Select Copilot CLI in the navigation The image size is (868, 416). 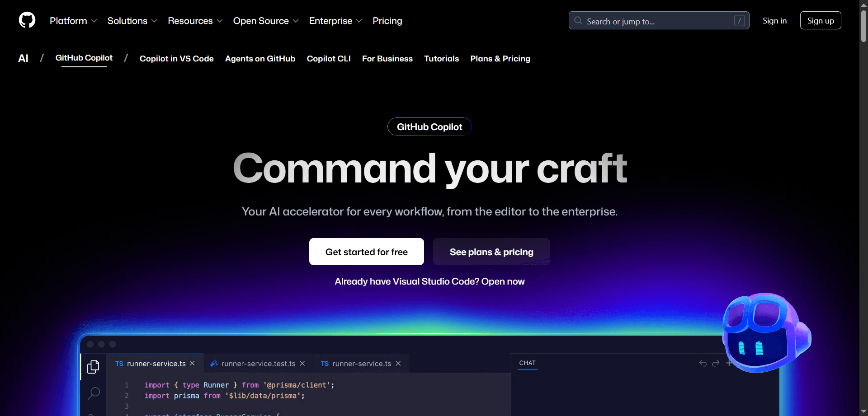[x=329, y=59]
